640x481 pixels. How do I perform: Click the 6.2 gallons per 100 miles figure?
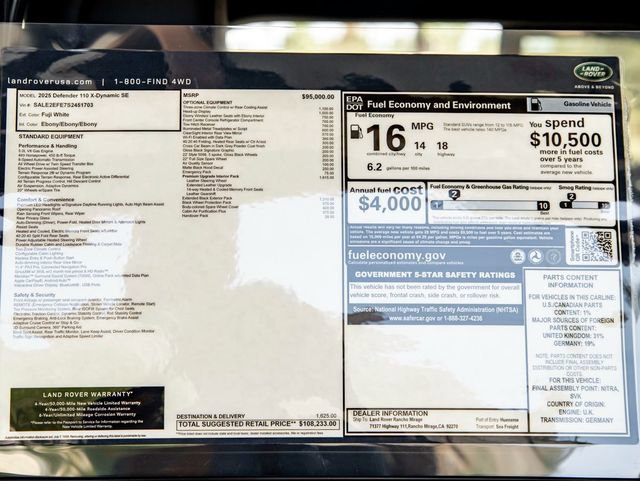click(x=374, y=167)
